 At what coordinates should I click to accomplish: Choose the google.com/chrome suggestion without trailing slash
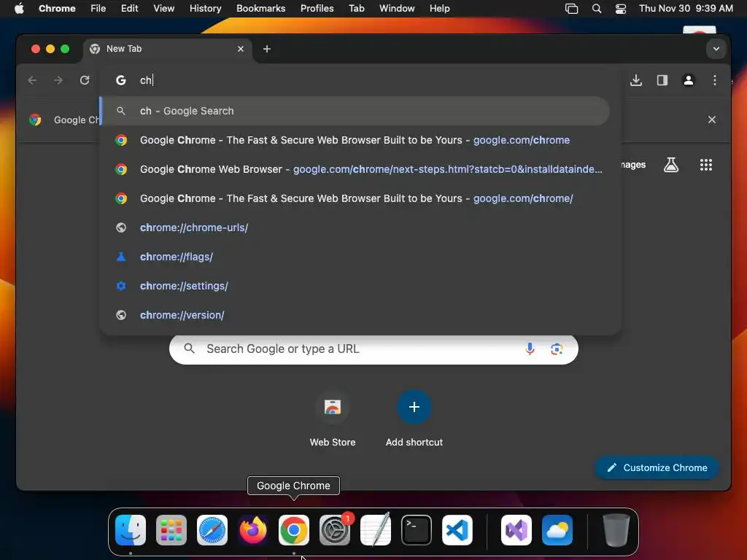356,140
